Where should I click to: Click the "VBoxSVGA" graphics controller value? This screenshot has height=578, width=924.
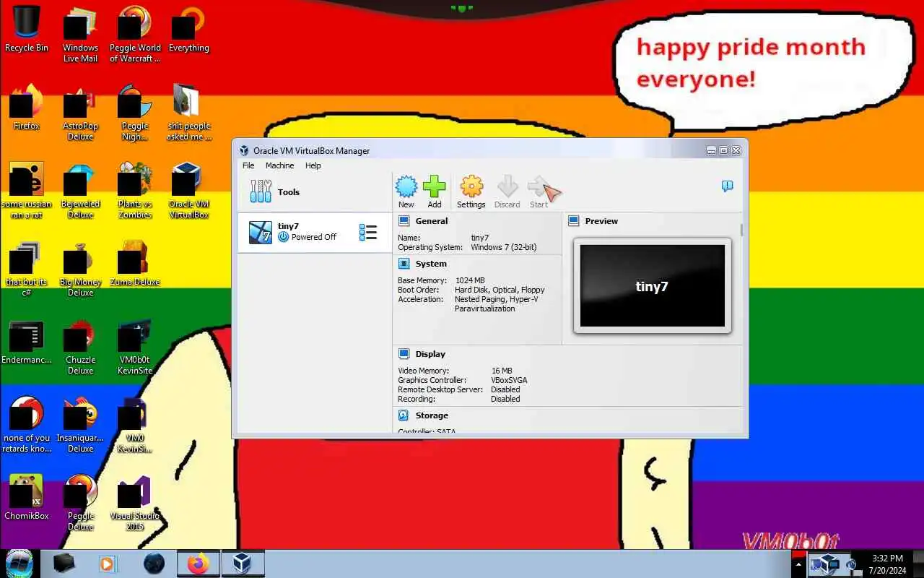pyautogui.click(x=509, y=380)
